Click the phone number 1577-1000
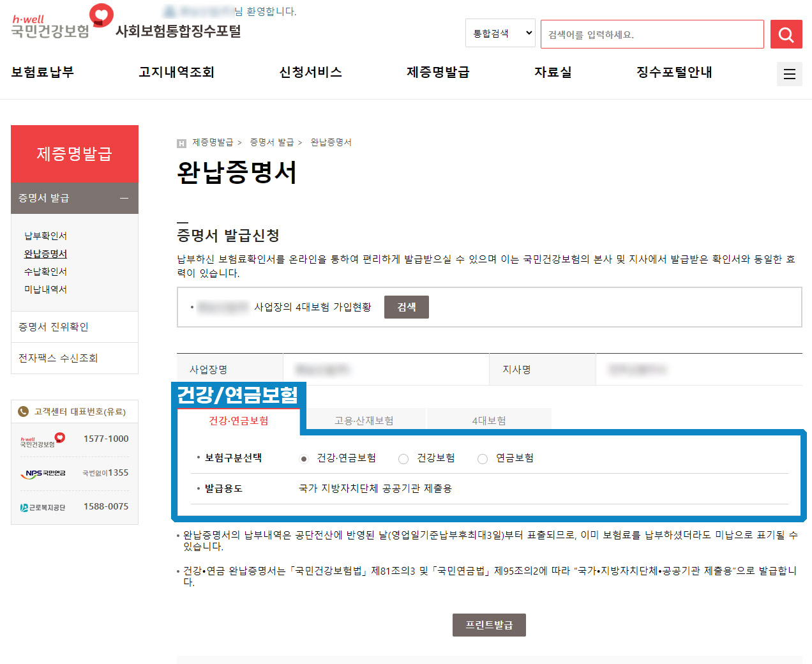This screenshot has height=664, width=812. point(106,439)
